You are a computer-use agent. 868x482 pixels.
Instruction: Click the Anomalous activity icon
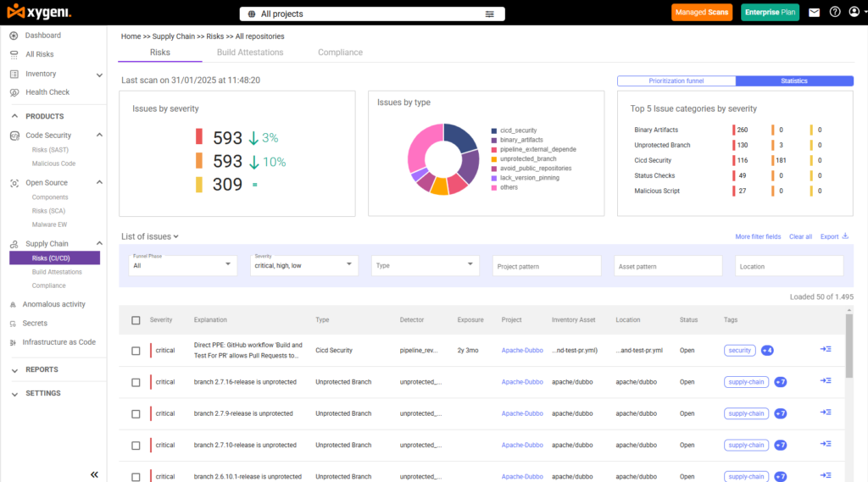(x=13, y=304)
